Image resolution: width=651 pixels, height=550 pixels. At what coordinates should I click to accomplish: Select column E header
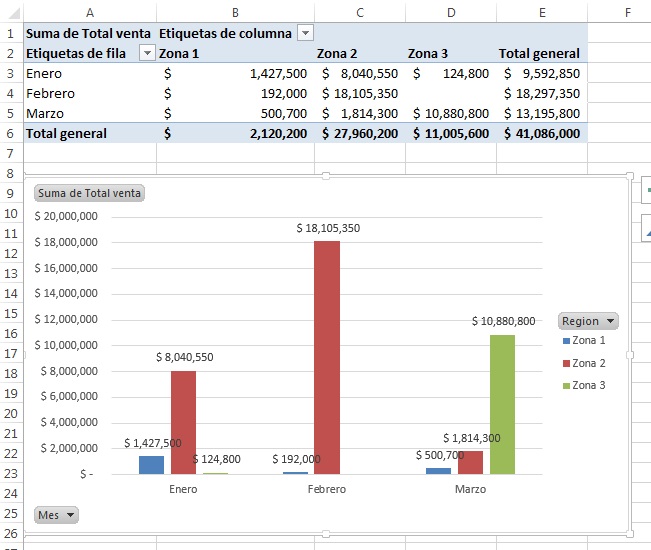tap(541, 12)
